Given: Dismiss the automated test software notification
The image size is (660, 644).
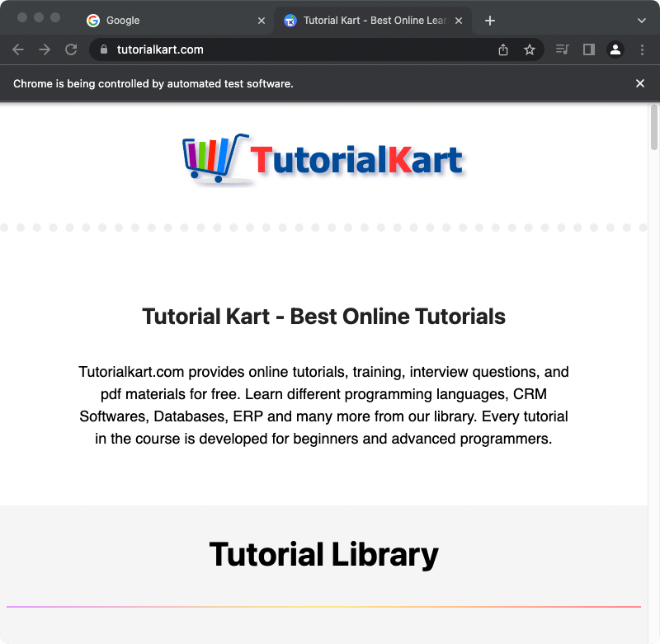Looking at the screenshot, I should [639, 82].
